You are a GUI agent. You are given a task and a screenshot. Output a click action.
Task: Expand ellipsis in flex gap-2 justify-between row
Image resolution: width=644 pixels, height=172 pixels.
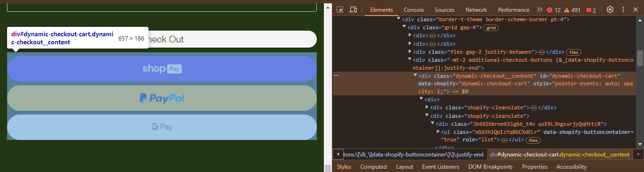(542, 52)
